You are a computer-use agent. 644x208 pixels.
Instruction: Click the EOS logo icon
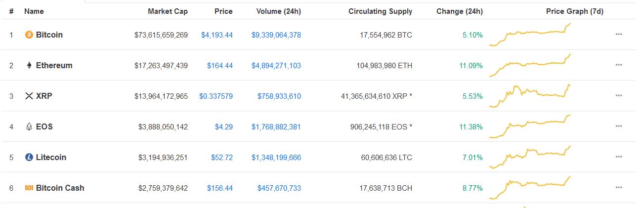29,127
